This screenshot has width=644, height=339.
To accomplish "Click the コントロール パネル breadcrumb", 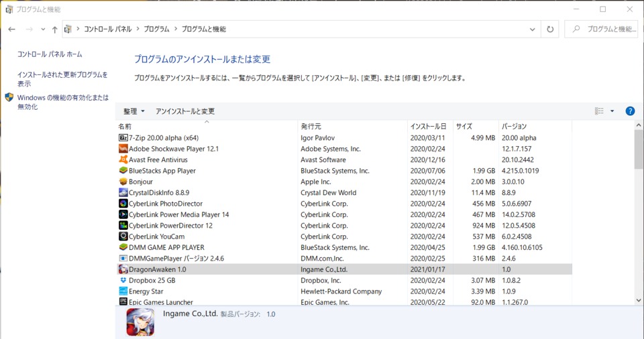I will pos(107,29).
